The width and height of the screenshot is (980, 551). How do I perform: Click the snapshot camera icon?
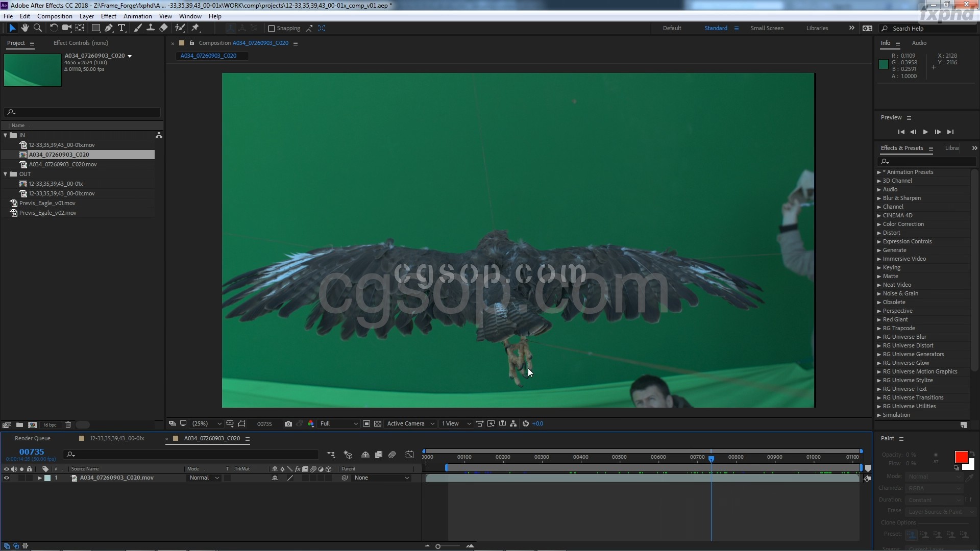click(x=288, y=423)
